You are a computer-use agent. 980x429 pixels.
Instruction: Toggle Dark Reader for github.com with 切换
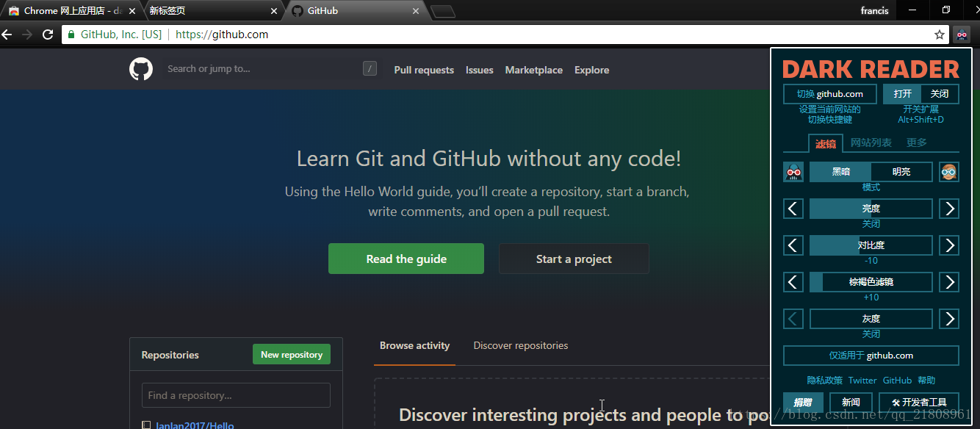click(830, 94)
